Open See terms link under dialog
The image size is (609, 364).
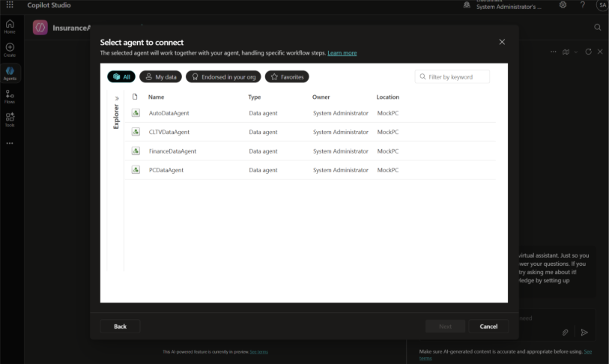[x=258, y=352]
